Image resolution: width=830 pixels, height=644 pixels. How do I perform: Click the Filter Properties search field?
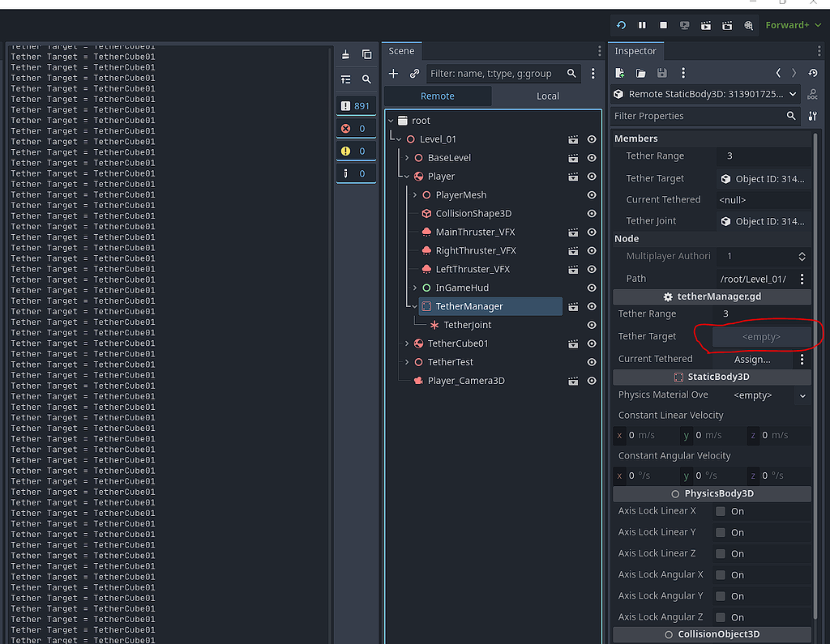705,116
